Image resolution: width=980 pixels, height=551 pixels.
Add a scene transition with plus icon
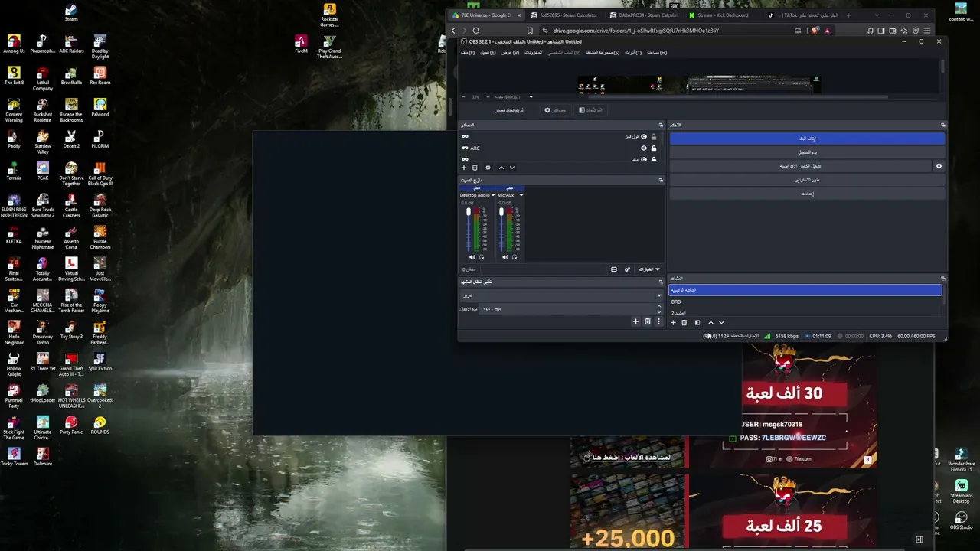point(635,322)
